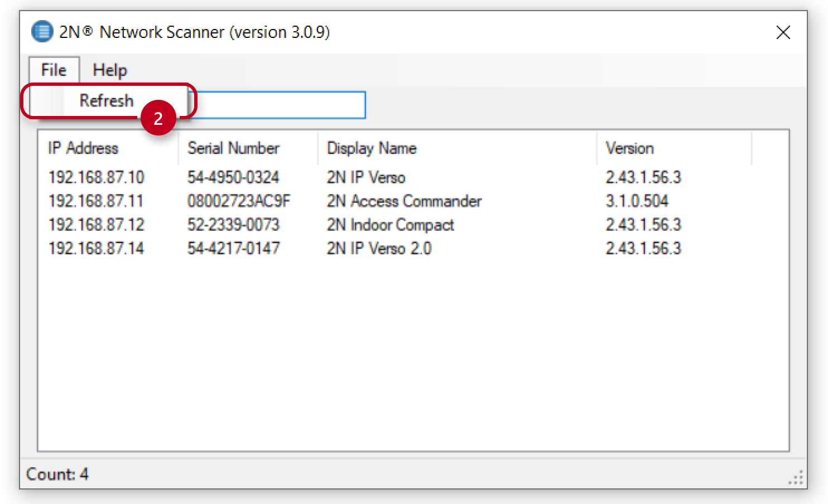The image size is (828, 504).
Task: Select IP address 192.168.87.12
Action: click(x=96, y=225)
